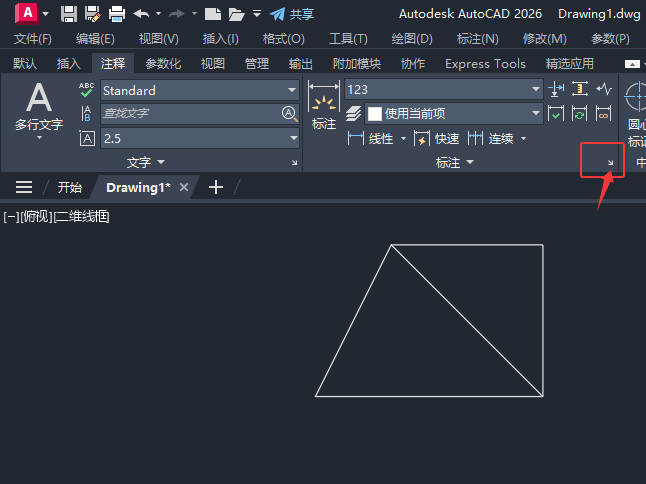The height and width of the screenshot is (484, 646).
Task: Switch to the 附加模块 ribbon tab
Action: pyautogui.click(x=357, y=64)
